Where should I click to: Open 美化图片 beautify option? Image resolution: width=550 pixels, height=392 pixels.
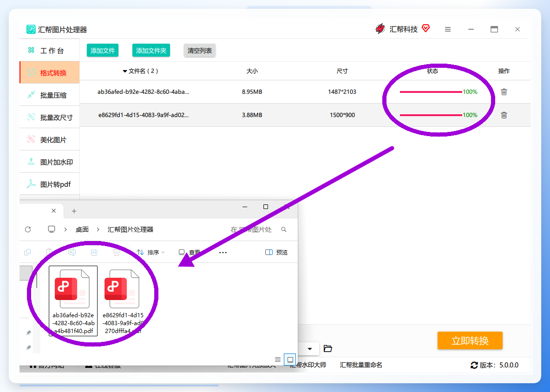tap(50, 139)
